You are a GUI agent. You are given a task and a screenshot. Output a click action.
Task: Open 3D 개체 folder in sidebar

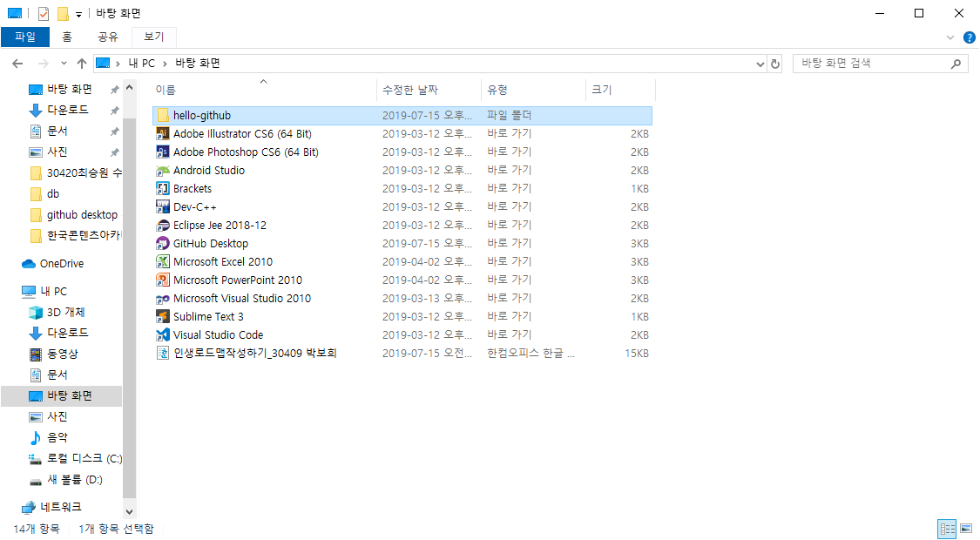pyautogui.click(x=57, y=312)
